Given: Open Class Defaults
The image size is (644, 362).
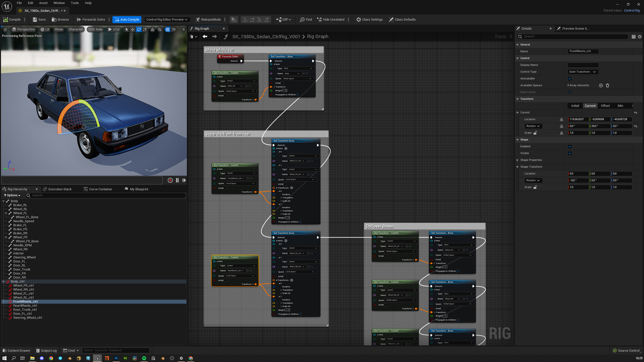Looking at the screenshot, I should (x=402, y=19).
